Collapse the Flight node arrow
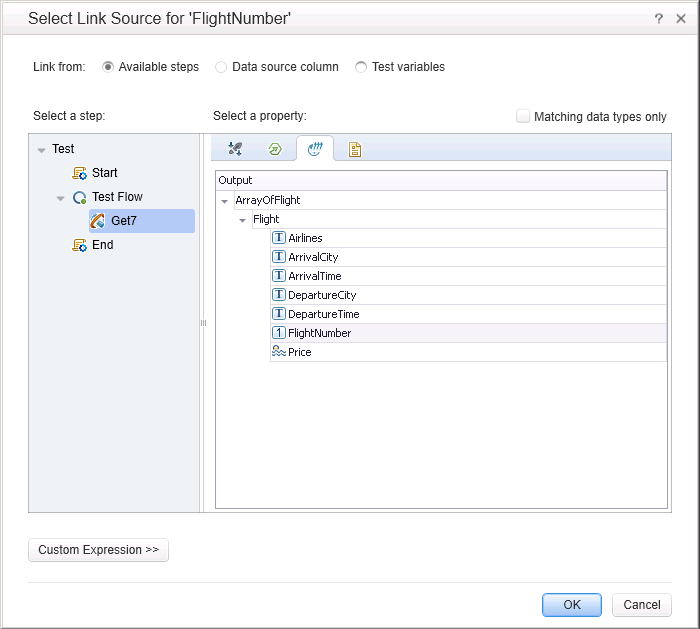Viewport: 700px width, 629px height. tap(242, 219)
